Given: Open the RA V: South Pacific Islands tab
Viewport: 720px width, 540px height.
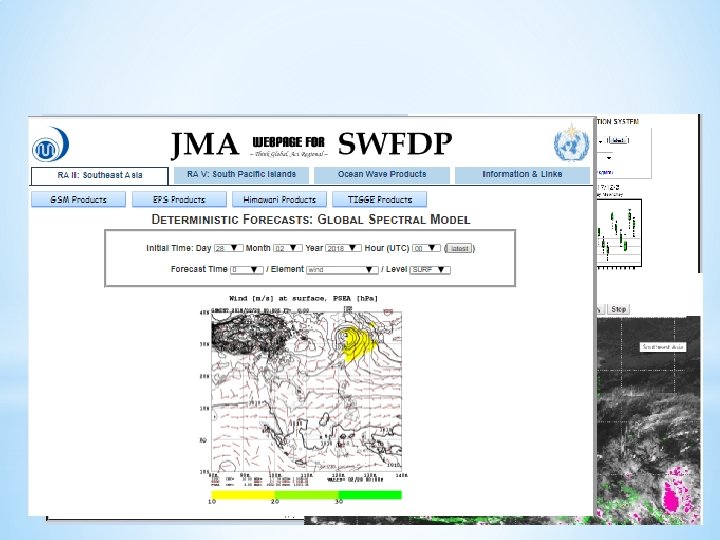Looking at the screenshot, I should click(x=241, y=174).
